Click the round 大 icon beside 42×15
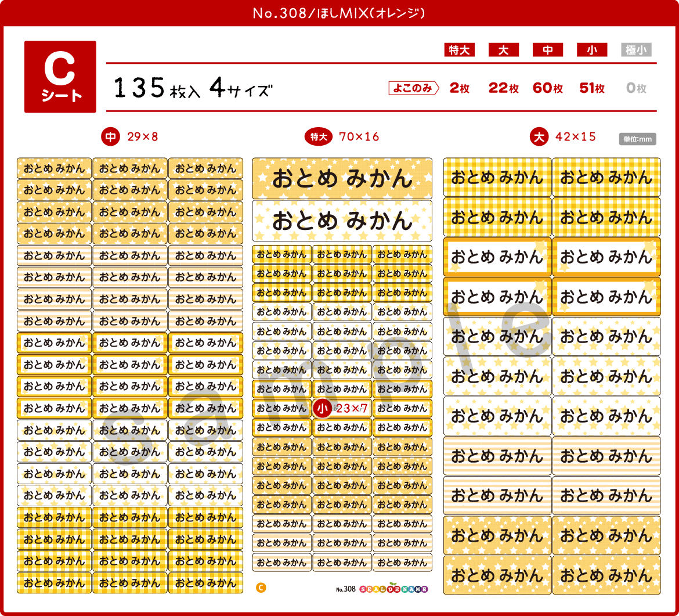The image size is (679, 616). coord(539,137)
